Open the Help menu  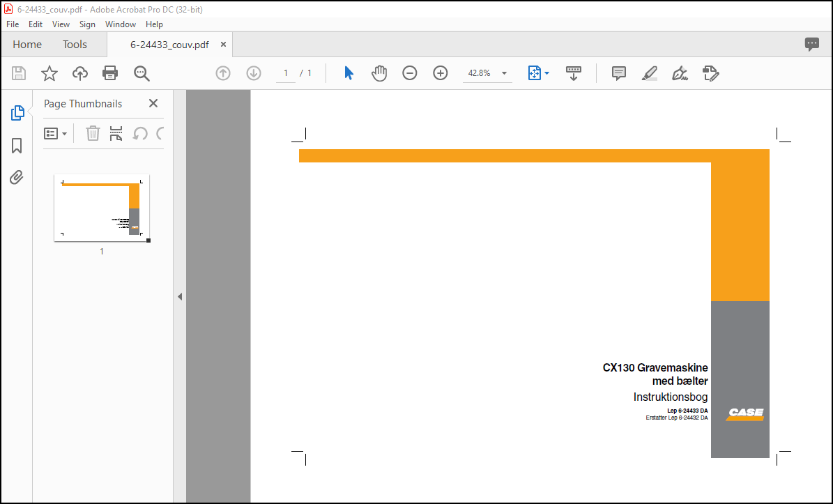pyautogui.click(x=154, y=24)
